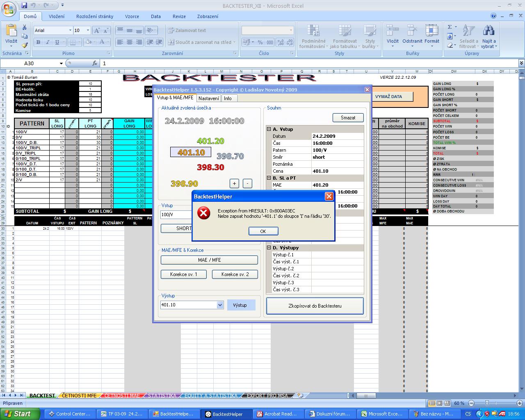Switch to the ČETNOSTI MFE sheet
Image resolution: width=525 pixels, height=420 pixels.
coord(79,396)
